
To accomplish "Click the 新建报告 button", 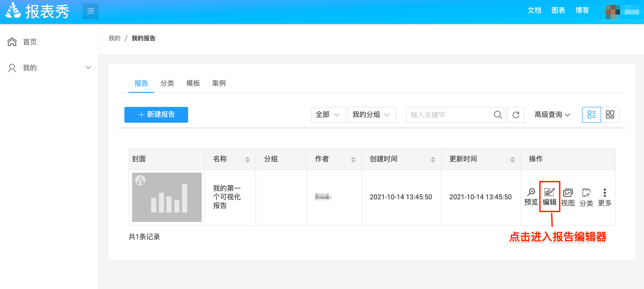I will pyautogui.click(x=156, y=115).
